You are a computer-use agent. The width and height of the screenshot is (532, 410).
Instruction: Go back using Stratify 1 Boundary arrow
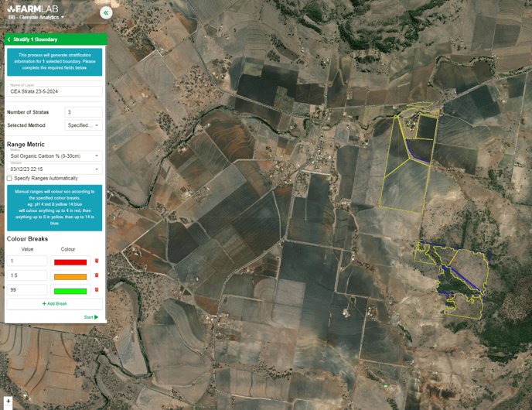click(x=9, y=39)
